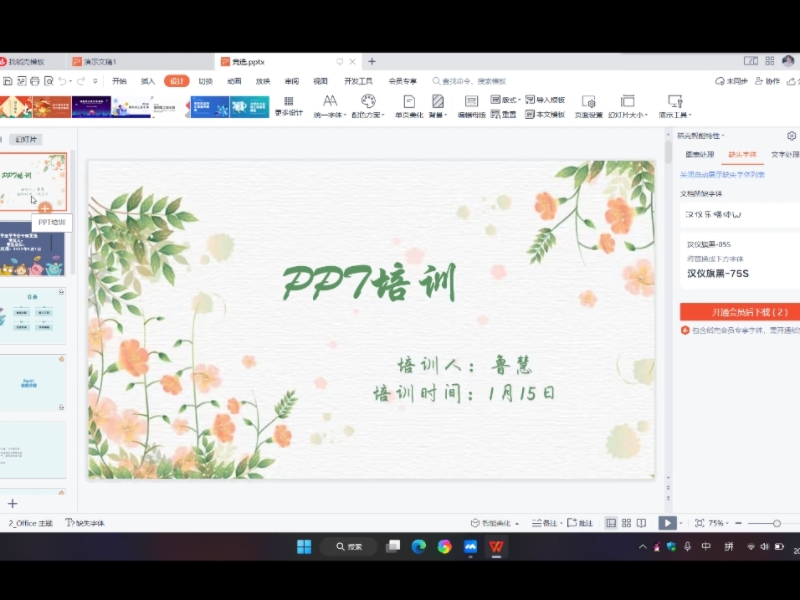Switch to the 文字处理 panel tab
Image resolution: width=800 pixels, height=600 pixels.
click(x=784, y=155)
